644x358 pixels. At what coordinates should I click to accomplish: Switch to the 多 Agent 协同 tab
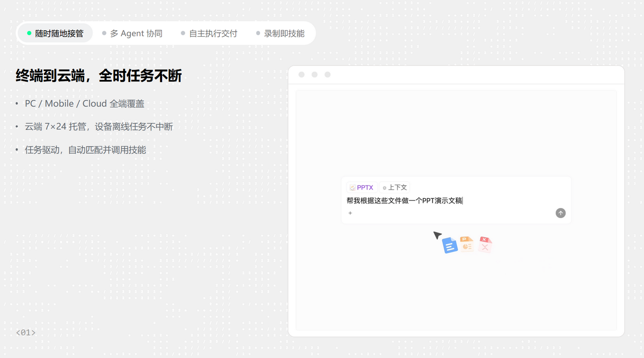click(x=132, y=33)
